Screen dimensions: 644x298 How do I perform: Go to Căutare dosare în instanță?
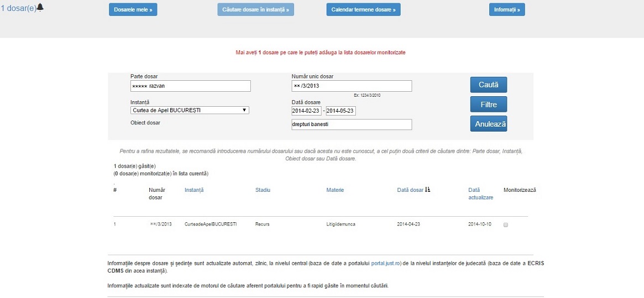pos(255,9)
